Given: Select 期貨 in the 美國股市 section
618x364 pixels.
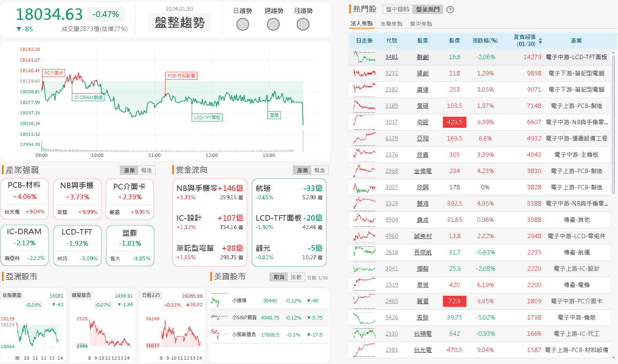Looking at the screenshot, I should (x=279, y=277).
